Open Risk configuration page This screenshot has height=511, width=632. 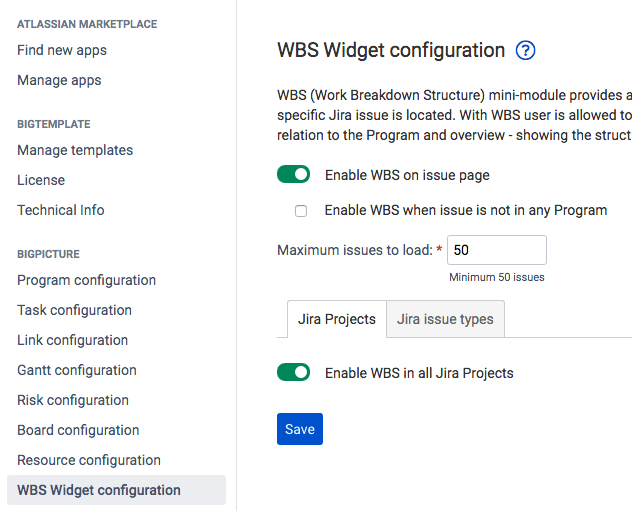click(73, 400)
